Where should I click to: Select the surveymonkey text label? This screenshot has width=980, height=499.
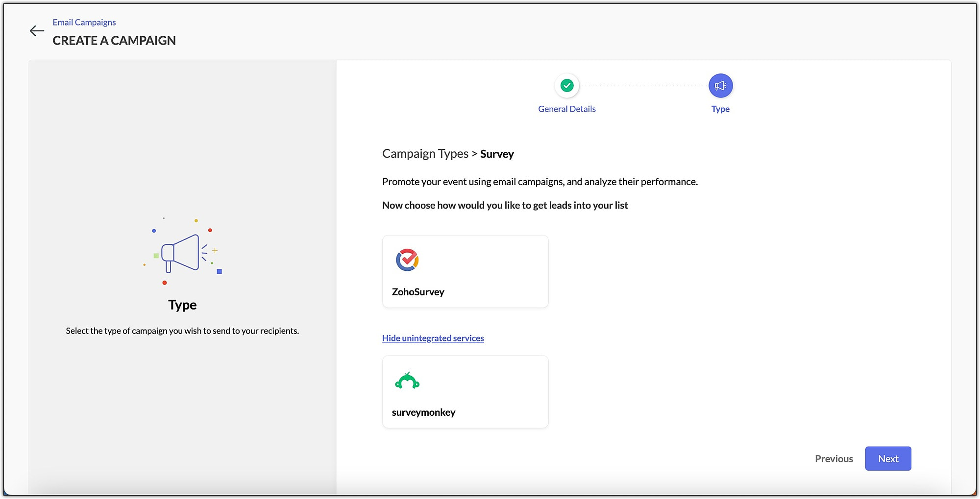(423, 412)
